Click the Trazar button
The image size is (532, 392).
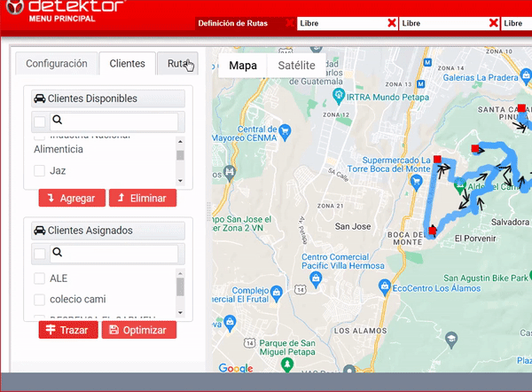click(68, 330)
